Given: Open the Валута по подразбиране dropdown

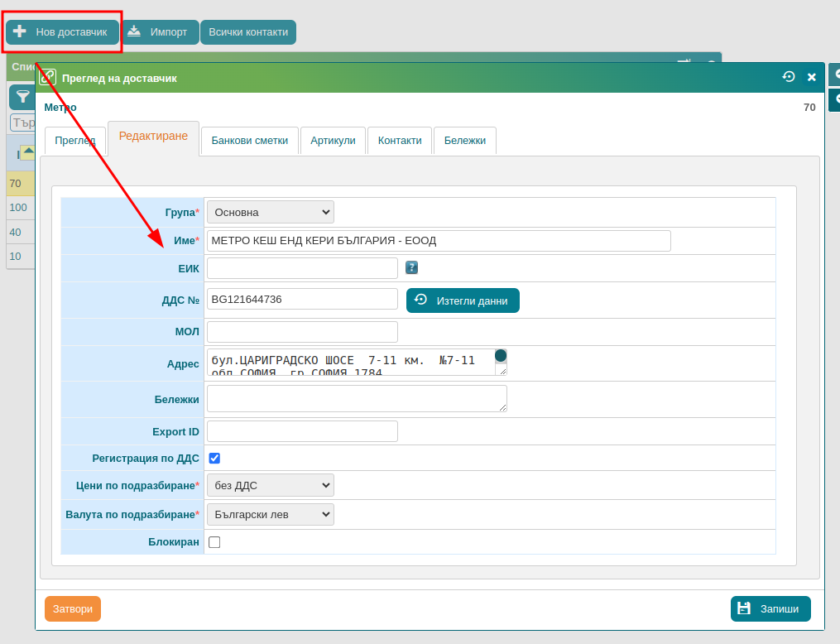Looking at the screenshot, I should click(x=271, y=514).
